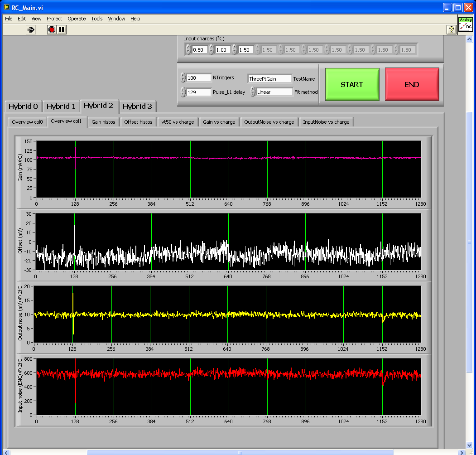Open Context Help question mark icon

pos(451,29)
